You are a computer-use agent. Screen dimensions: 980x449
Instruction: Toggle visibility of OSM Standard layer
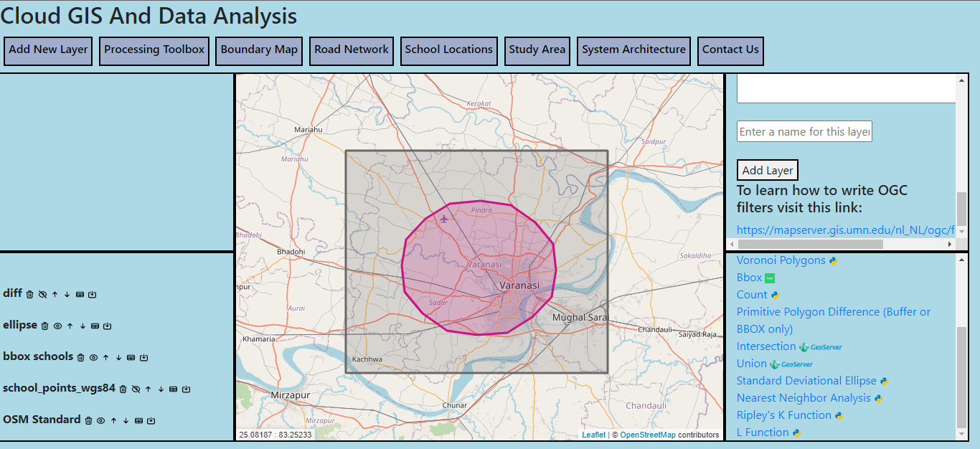tap(101, 420)
